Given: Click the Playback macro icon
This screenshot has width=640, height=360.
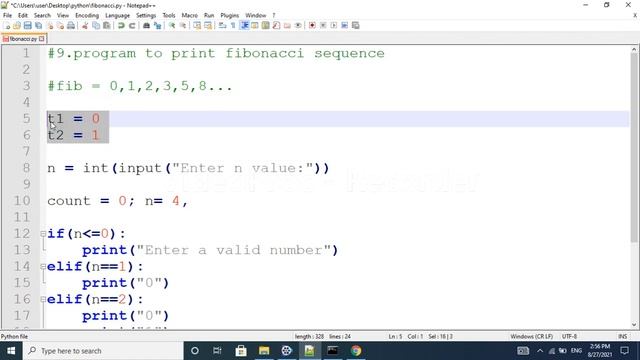Looking at the screenshot, I should point(333,25).
